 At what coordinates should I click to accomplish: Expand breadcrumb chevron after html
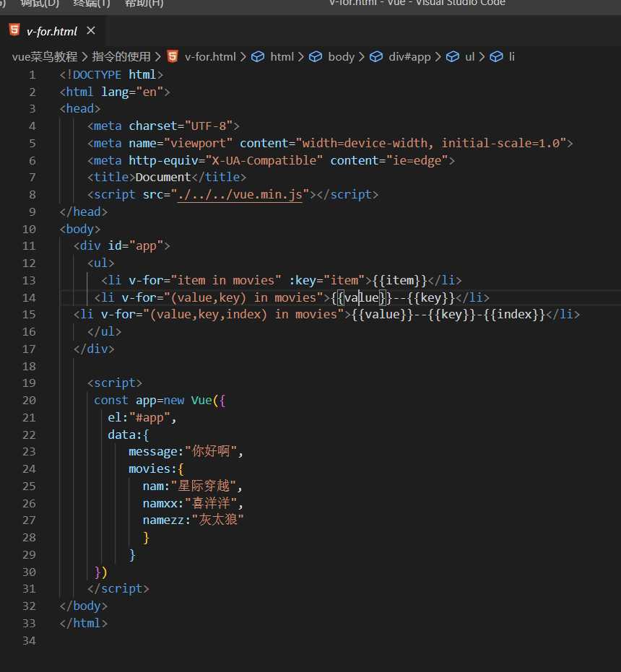300,56
